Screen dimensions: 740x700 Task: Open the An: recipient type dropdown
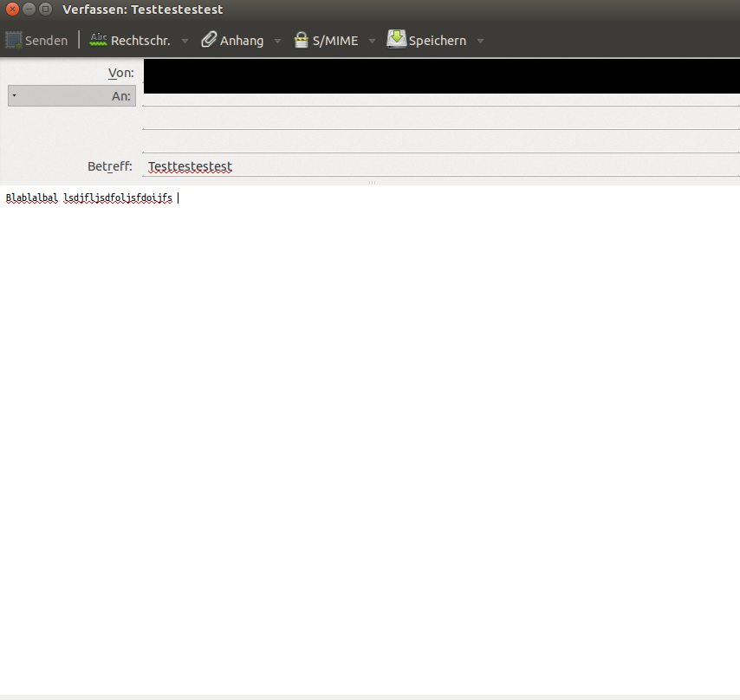[x=72, y=96]
